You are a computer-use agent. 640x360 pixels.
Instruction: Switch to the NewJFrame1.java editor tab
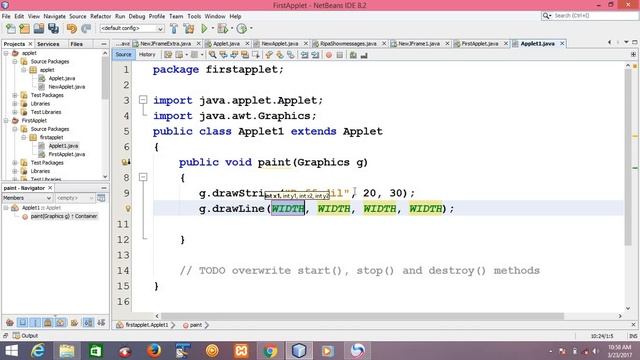click(419, 43)
